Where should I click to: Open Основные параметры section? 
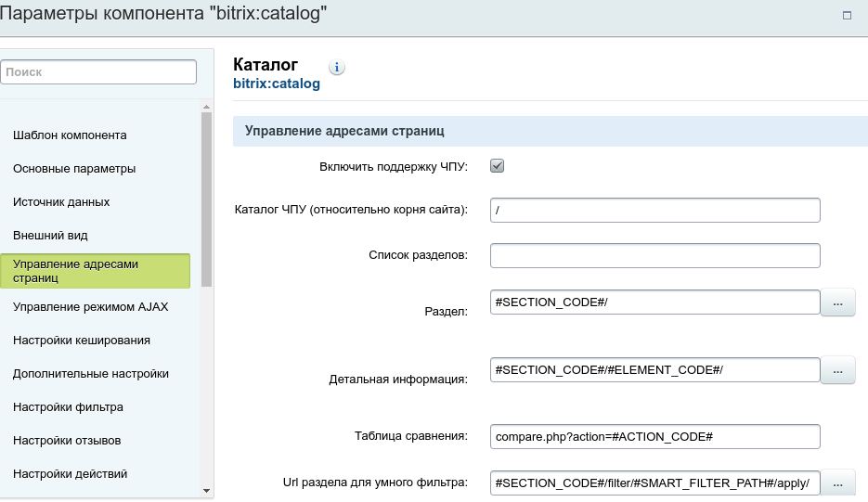click(74, 169)
